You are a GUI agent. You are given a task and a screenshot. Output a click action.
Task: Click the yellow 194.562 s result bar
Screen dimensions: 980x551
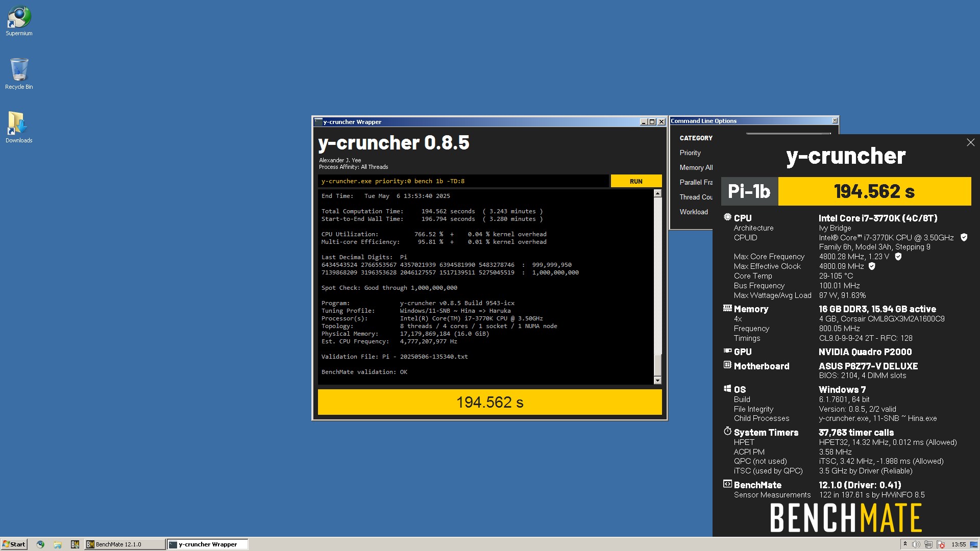[489, 402]
